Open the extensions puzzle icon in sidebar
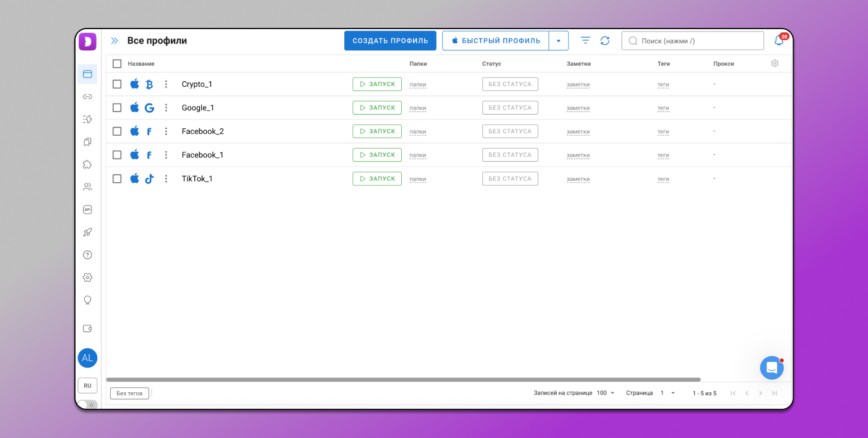This screenshot has width=868, height=438. pos(87,165)
